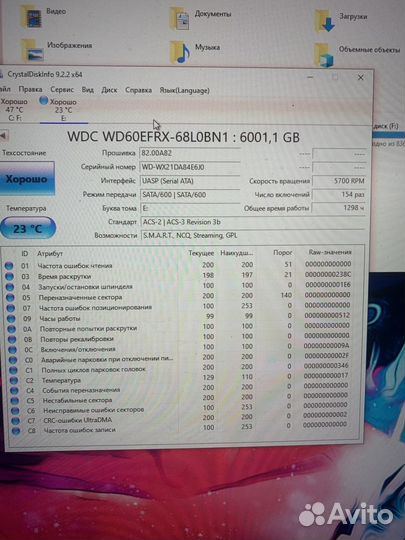Click the Порог column header
405x540 pixels.
[x=283, y=252]
